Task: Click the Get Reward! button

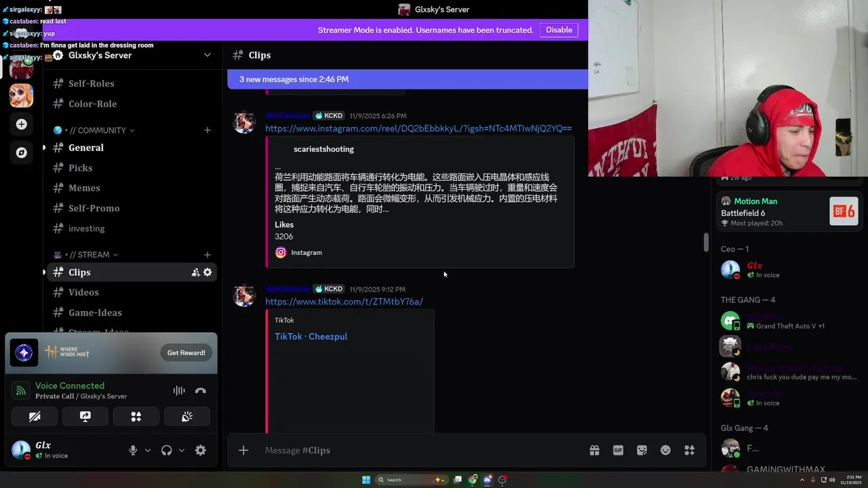Action: (186, 352)
